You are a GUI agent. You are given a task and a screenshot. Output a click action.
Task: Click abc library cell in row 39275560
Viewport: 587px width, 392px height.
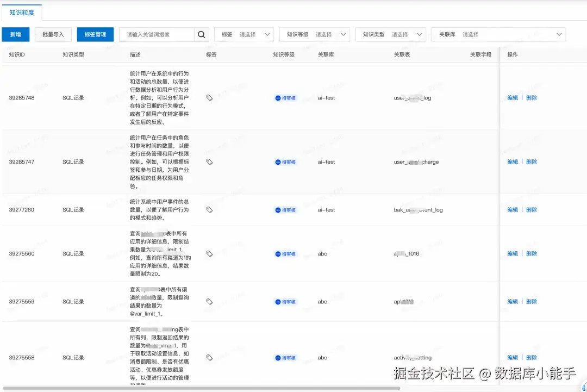click(322, 253)
